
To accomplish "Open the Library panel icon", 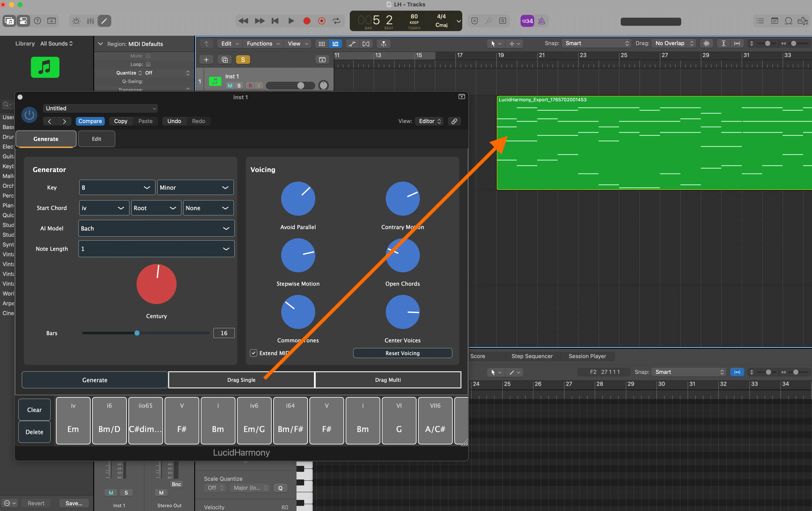I will click(9, 21).
